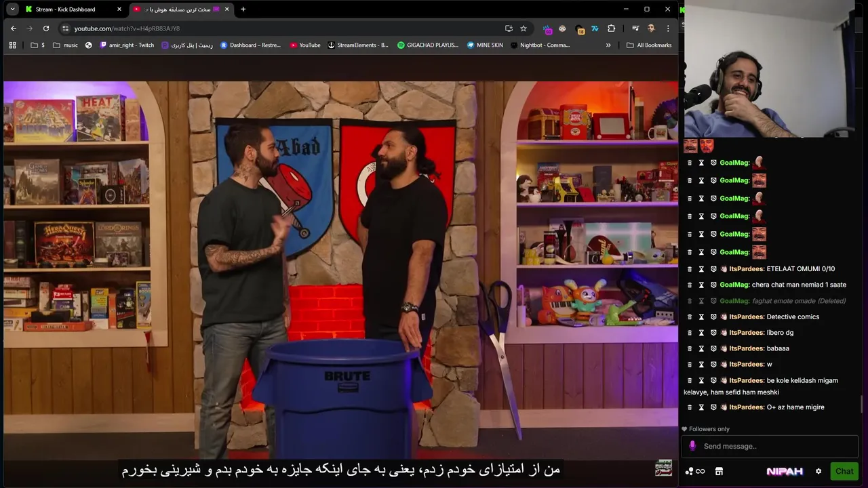
Task: Open the '$' bookmark folder
Action: tap(38, 45)
